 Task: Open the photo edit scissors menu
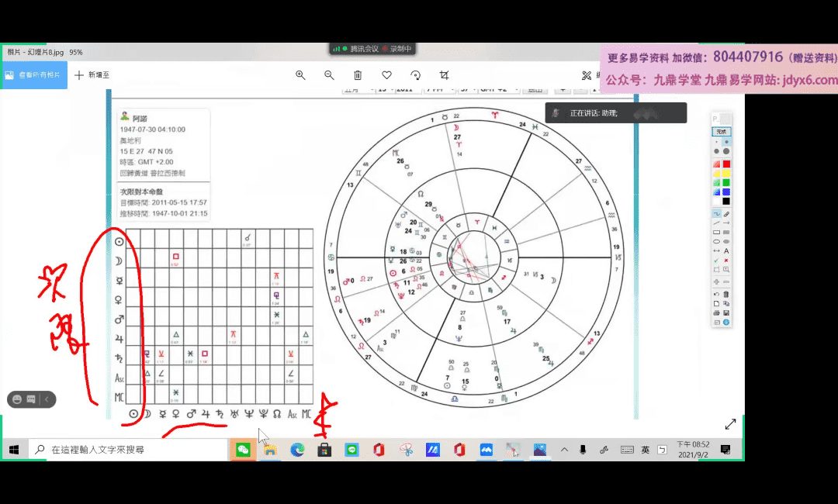click(587, 75)
